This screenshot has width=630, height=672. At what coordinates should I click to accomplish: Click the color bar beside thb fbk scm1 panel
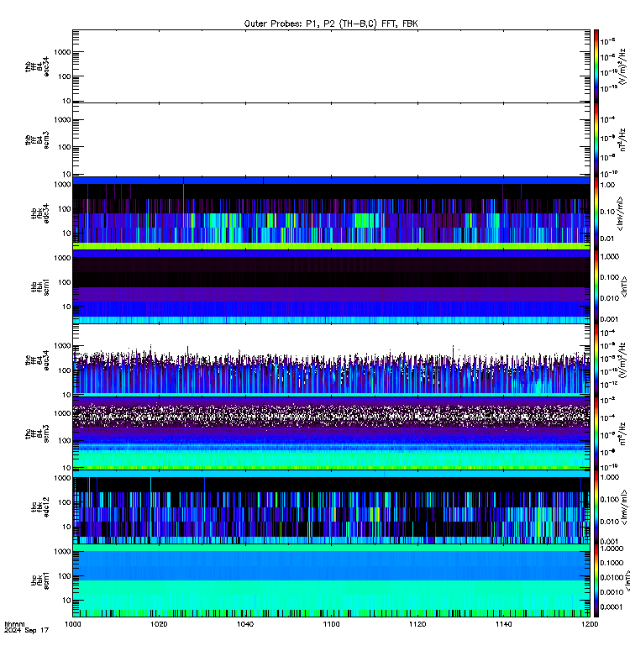pos(596,286)
